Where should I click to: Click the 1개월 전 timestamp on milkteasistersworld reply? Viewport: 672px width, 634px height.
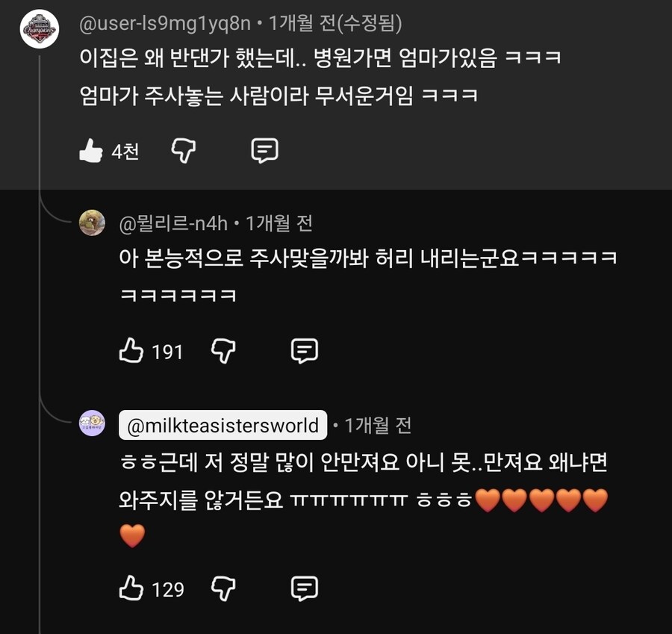[379, 426]
